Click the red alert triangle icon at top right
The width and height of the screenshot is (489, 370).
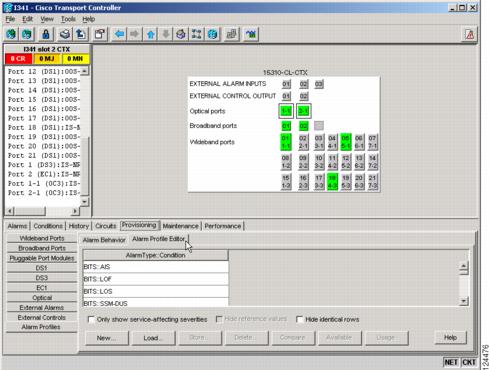(x=470, y=34)
